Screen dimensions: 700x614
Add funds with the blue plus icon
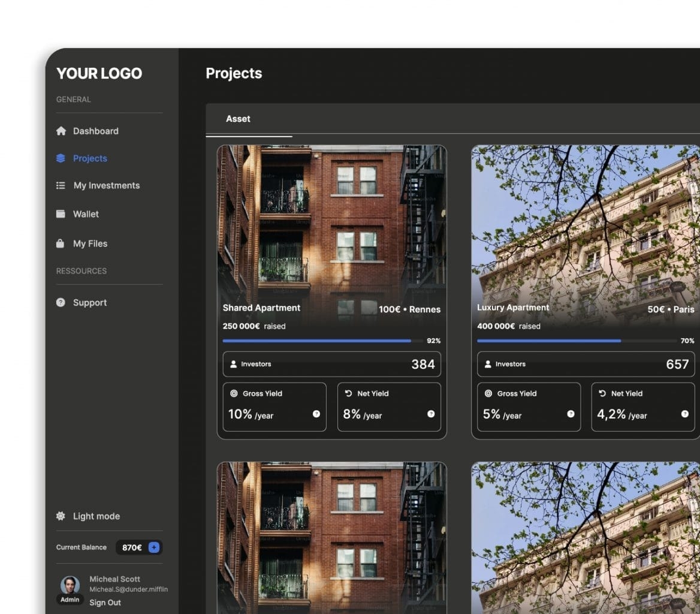[154, 547]
